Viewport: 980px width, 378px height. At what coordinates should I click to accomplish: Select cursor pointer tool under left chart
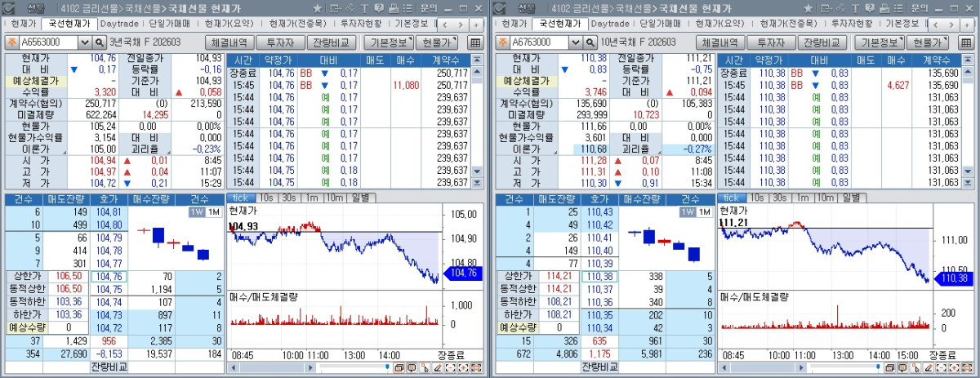[x=425, y=368]
